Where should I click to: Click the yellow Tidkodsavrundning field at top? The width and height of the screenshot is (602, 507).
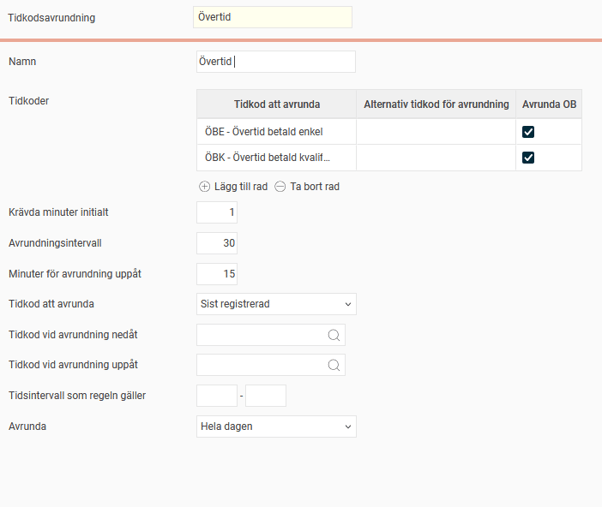click(x=272, y=18)
